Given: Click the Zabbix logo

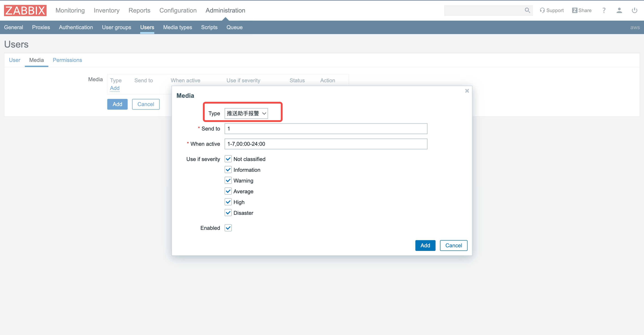Looking at the screenshot, I should [x=25, y=11].
